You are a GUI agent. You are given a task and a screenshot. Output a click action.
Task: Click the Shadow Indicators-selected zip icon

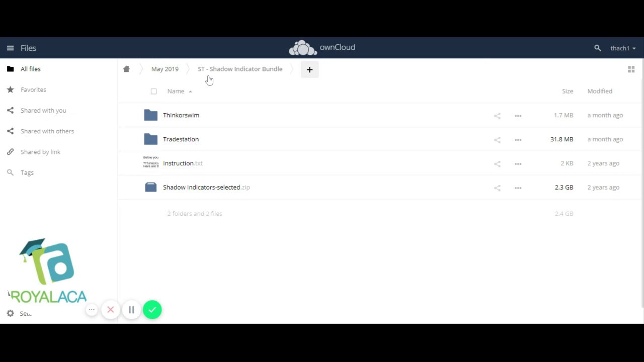150,187
